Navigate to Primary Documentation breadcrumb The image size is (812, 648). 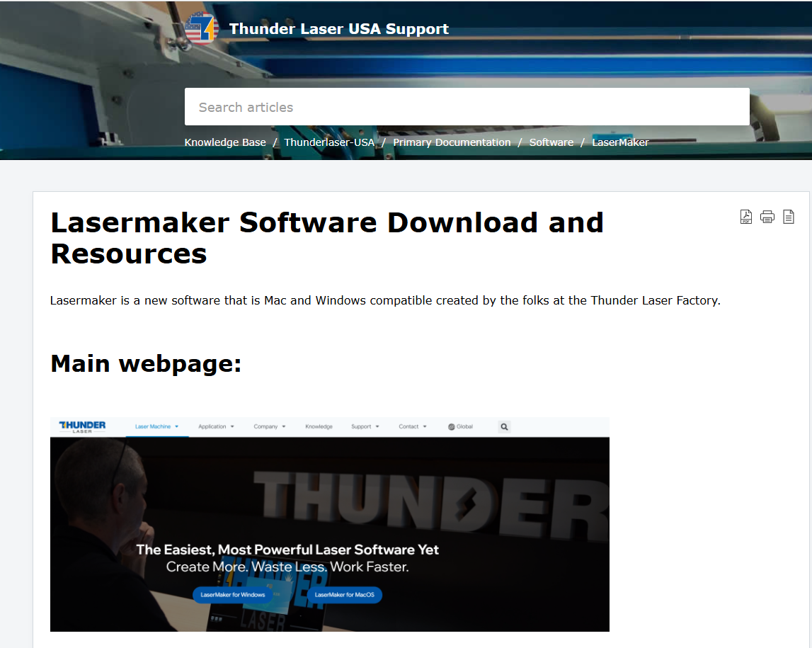click(452, 142)
